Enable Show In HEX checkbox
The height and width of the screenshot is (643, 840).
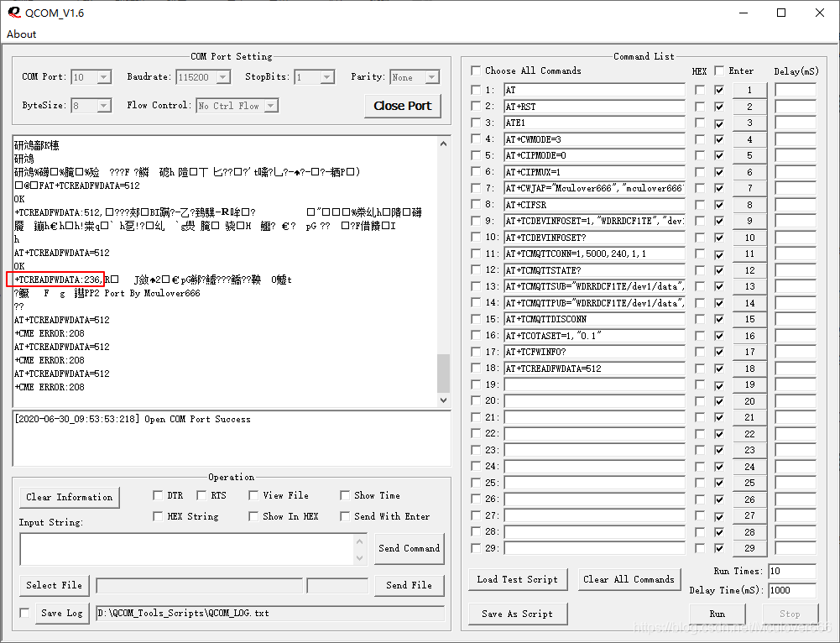253,516
